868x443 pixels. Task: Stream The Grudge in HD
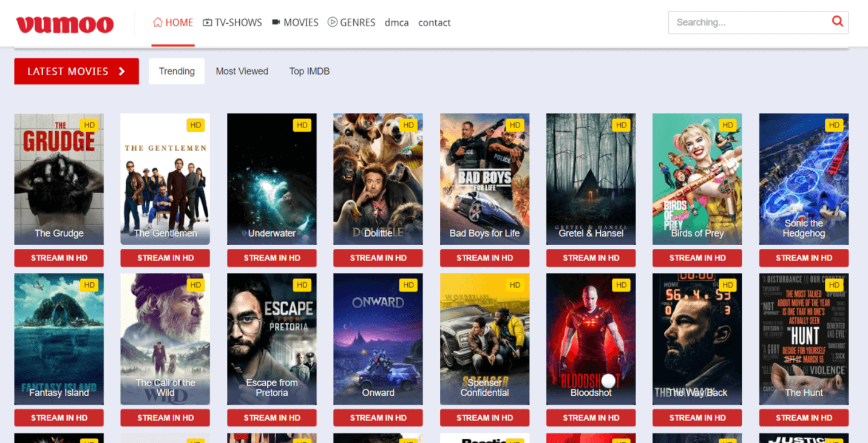[59, 258]
